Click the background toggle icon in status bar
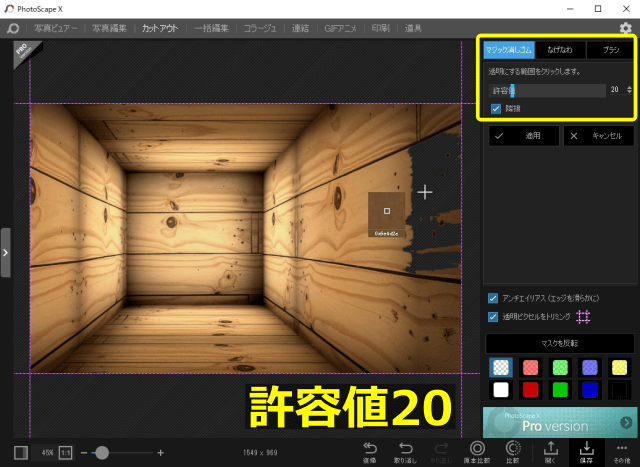Screen dimensions: 640x467 (21, 452)
